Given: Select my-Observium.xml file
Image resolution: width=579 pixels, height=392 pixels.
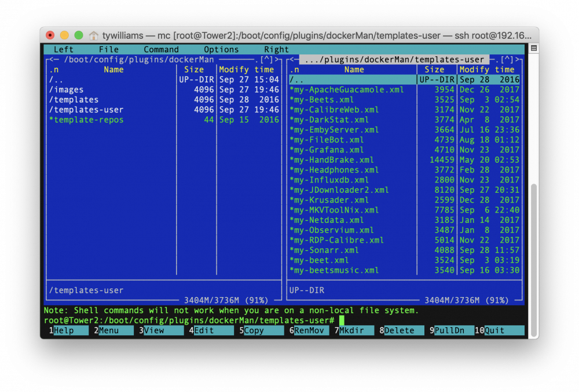Looking at the screenshot, I should tap(404, 230).
